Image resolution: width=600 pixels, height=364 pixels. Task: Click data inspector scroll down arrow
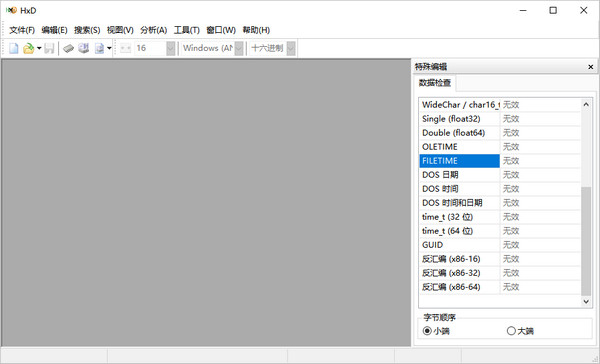[586, 302]
